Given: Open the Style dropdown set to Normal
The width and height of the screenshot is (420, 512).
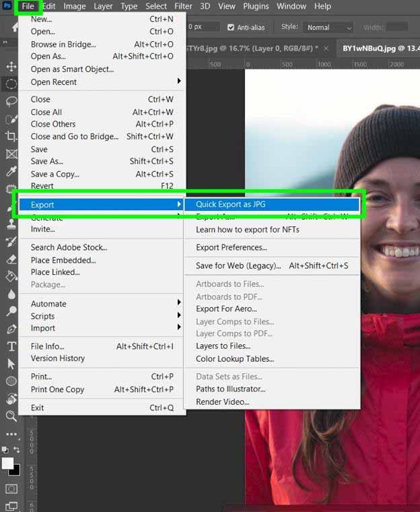Looking at the screenshot, I should click(328, 28).
